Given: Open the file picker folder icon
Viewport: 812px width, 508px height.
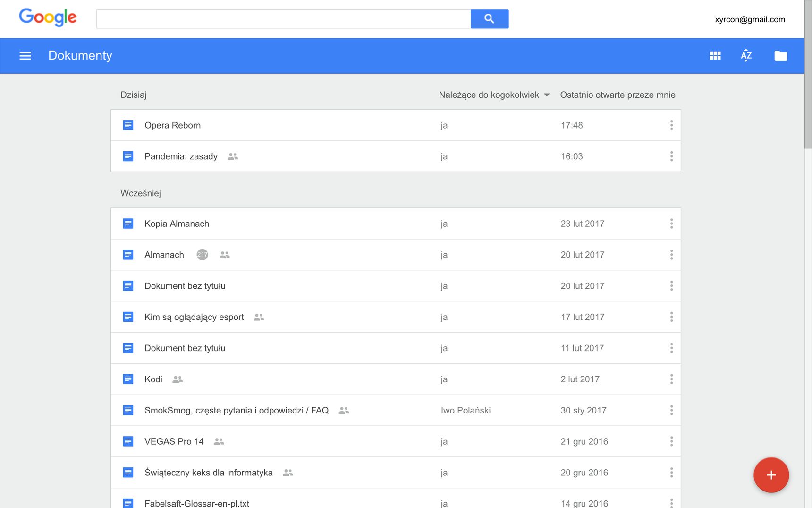Looking at the screenshot, I should click(781, 56).
